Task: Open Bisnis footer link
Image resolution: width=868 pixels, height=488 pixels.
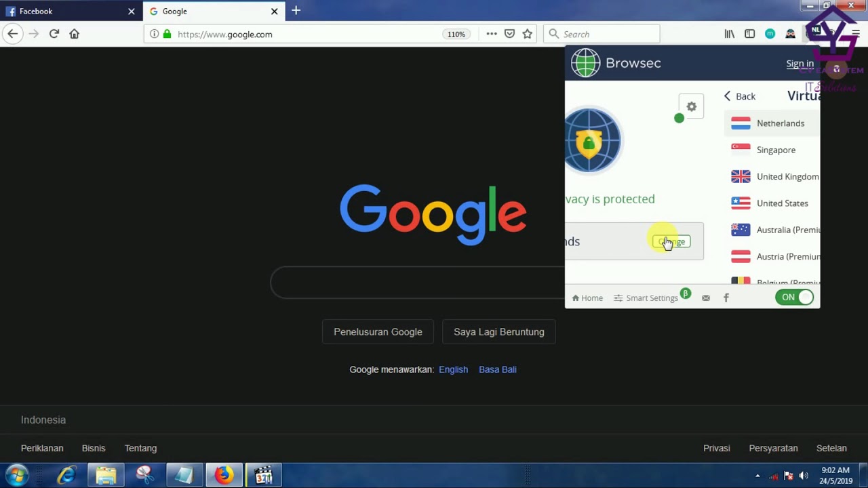Action: tap(94, 448)
